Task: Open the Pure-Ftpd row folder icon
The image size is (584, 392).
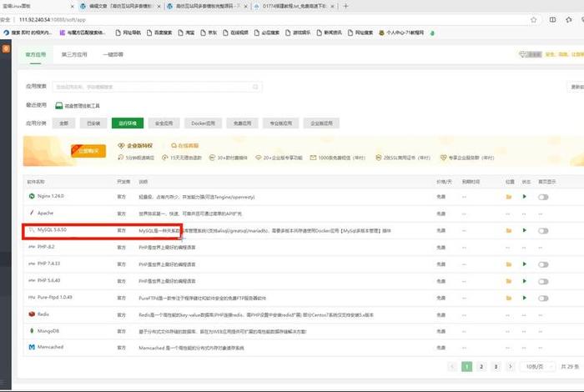Action: point(508,299)
